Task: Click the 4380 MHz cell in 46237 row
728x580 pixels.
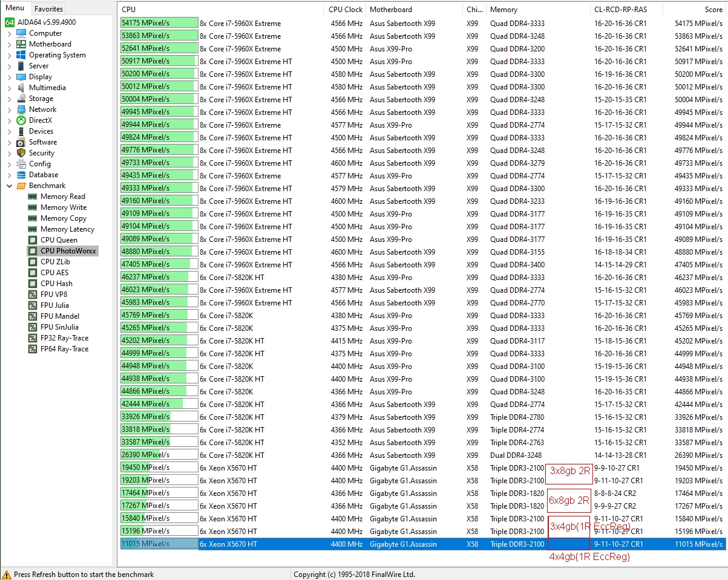Action: [347, 277]
